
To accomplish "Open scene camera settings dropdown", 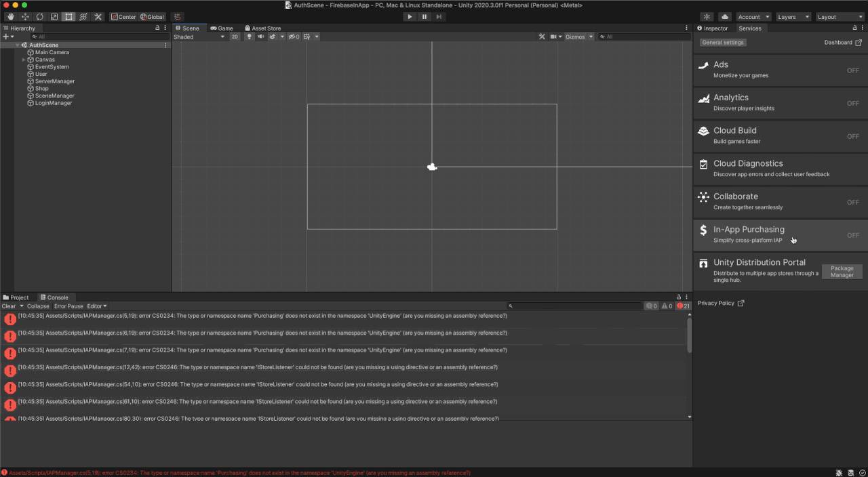I will (x=556, y=37).
